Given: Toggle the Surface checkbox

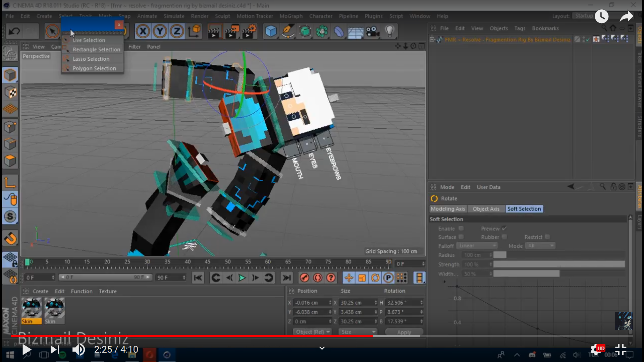Looking at the screenshot, I should (461, 237).
